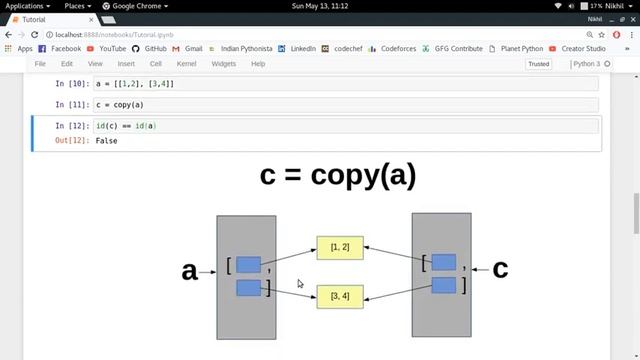The height and width of the screenshot is (360, 640).
Task: Open the Wi-Fi status icon
Action: (x=558, y=6)
